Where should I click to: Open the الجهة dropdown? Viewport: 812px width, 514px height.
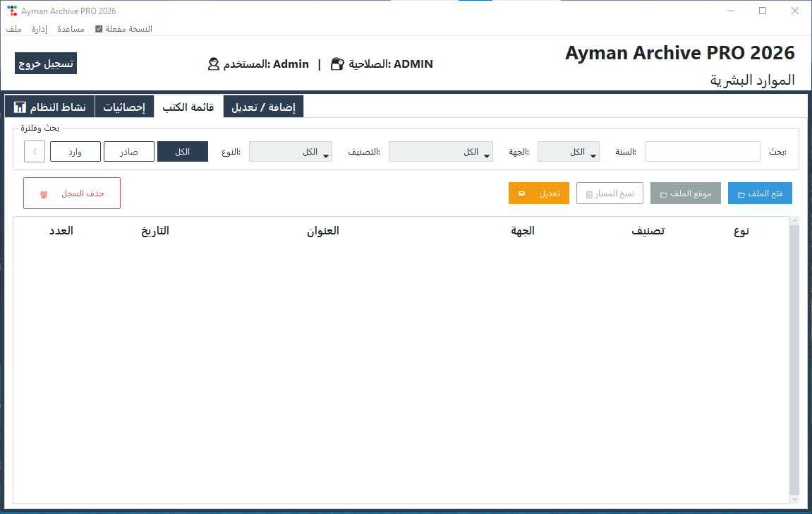click(569, 152)
